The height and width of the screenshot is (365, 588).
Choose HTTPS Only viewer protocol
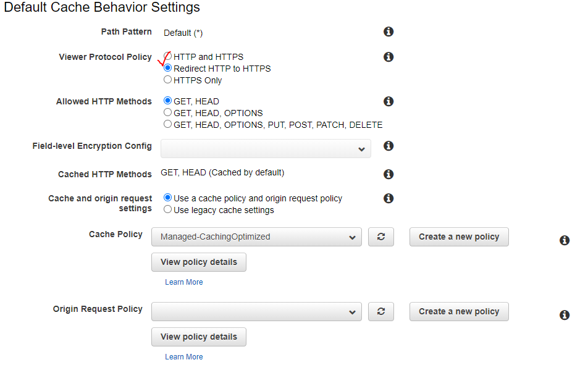coord(167,80)
